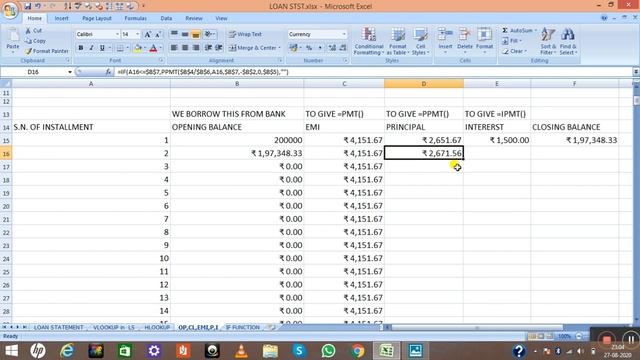The height and width of the screenshot is (360, 640).
Task: Set Top Align vertical alignment
Action: pyautogui.click(x=174, y=34)
